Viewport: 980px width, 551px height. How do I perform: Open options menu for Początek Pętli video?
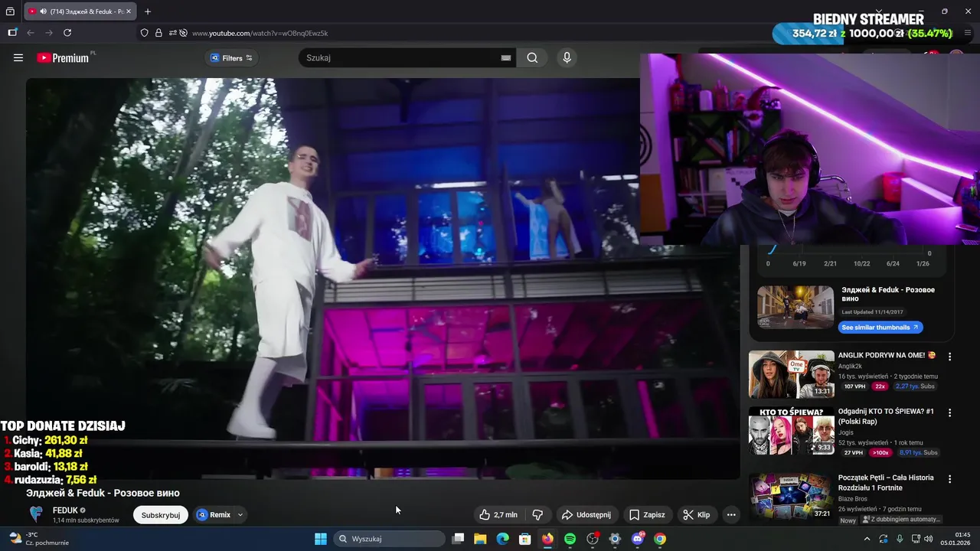click(949, 479)
